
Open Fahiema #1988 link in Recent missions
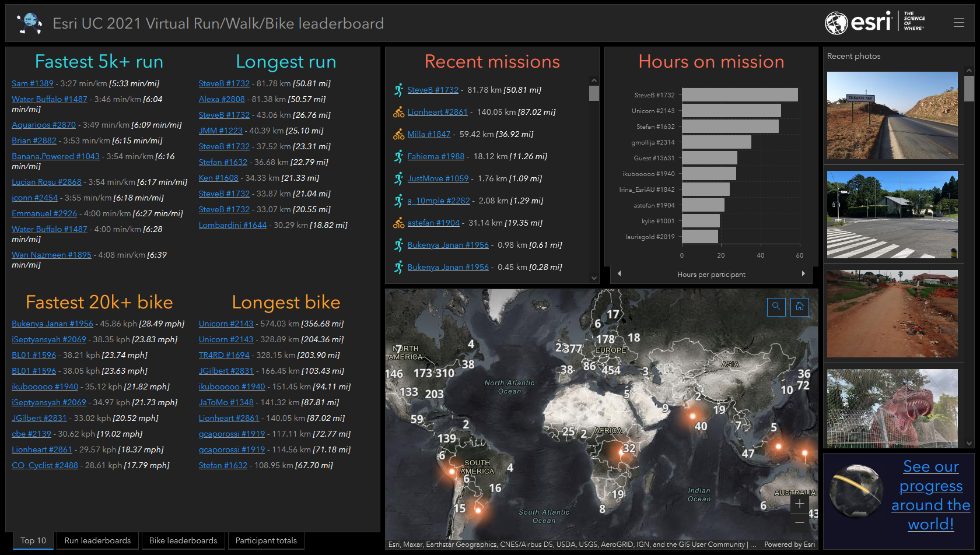tap(436, 156)
